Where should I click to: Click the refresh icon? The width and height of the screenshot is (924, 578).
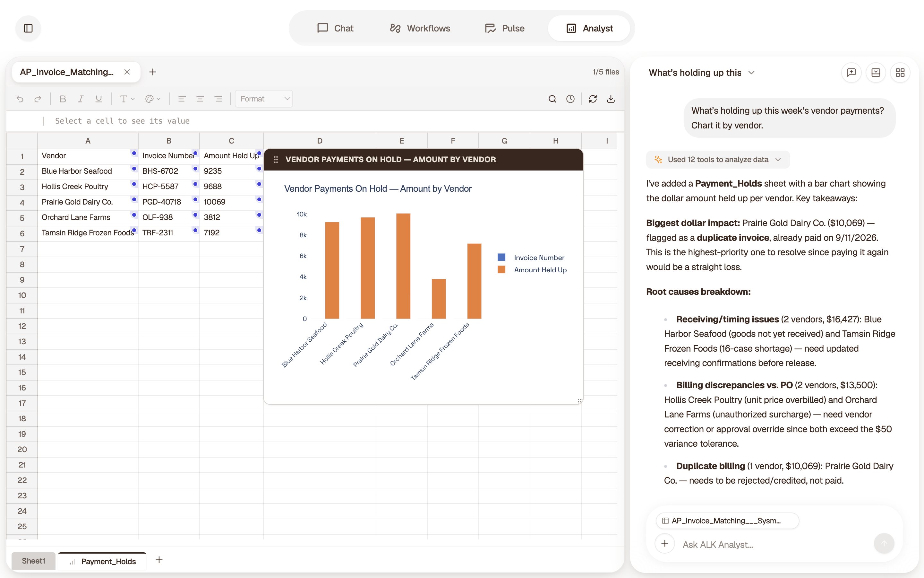593,99
